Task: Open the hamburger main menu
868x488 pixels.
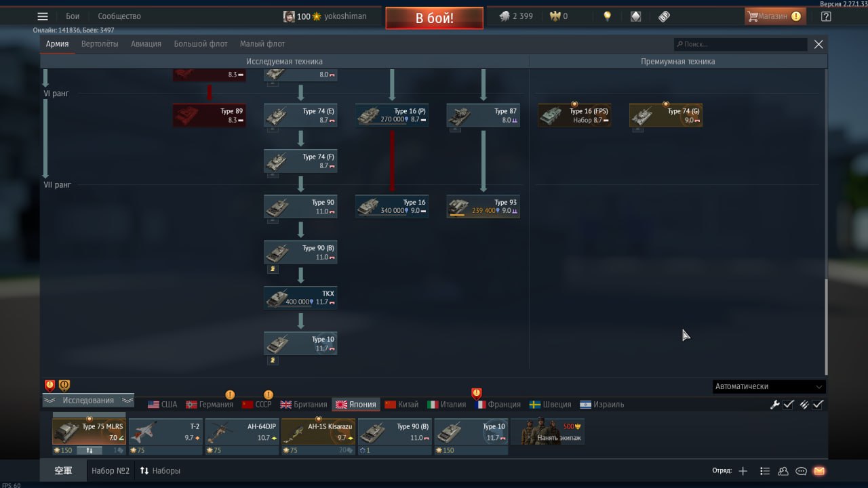Action: pos(43,17)
